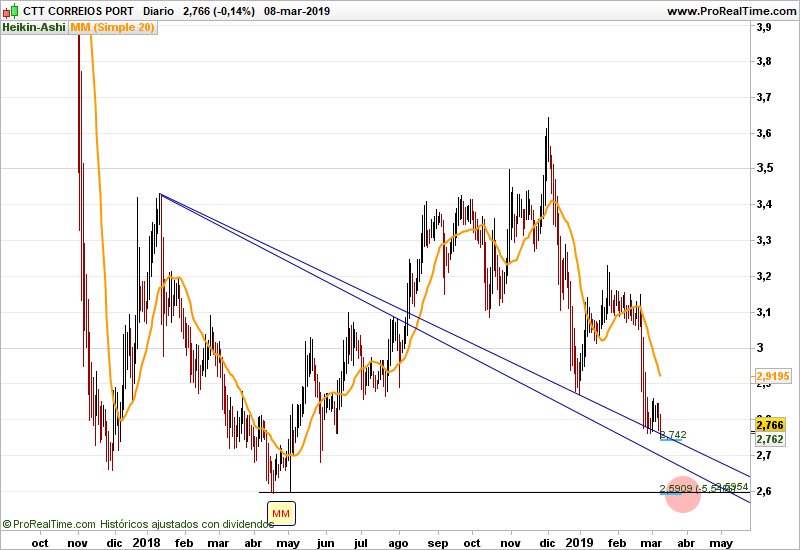The height and width of the screenshot is (550, 800).
Task: Click the CTT CORREIOS PORT title text
Action: pyautogui.click(x=78, y=11)
